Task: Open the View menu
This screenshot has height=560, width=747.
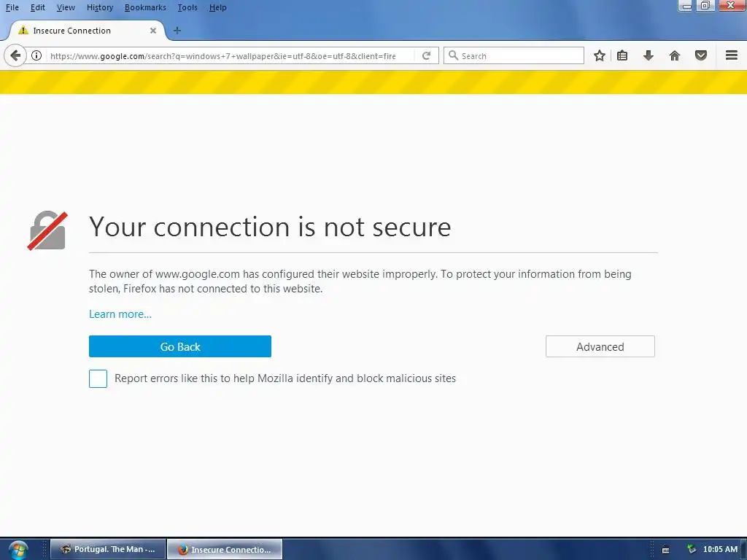Action: click(x=66, y=7)
